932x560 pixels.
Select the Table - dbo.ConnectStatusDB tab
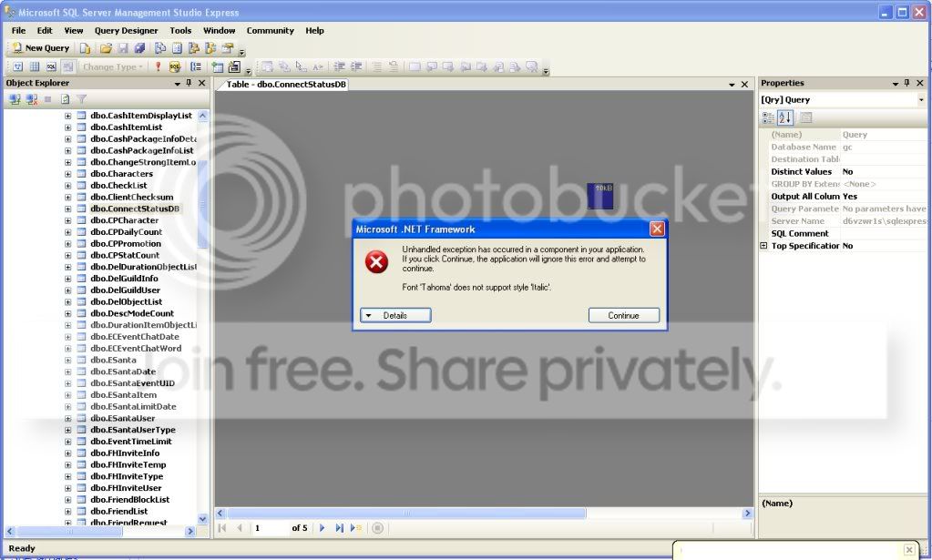tap(286, 84)
